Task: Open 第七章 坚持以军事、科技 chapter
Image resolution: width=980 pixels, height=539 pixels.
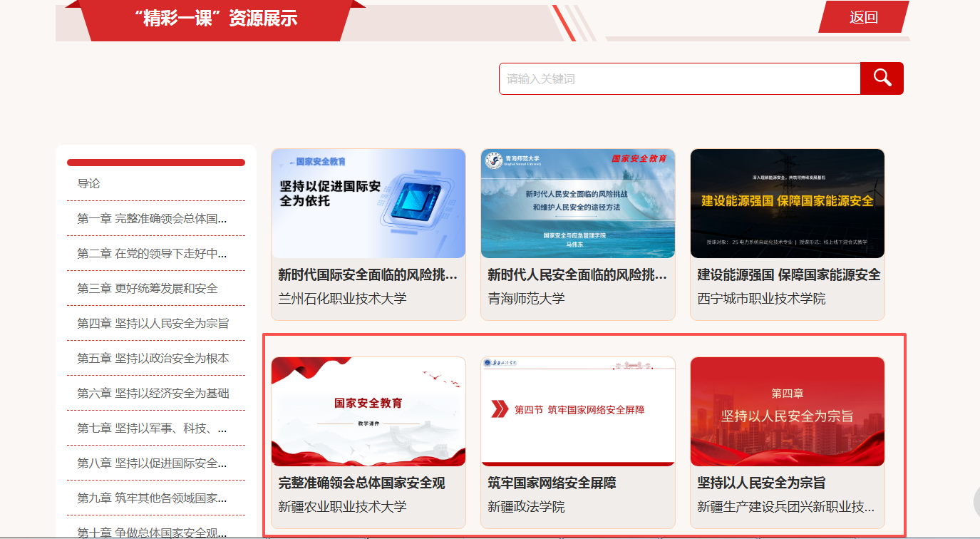Action: click(152, 428)
